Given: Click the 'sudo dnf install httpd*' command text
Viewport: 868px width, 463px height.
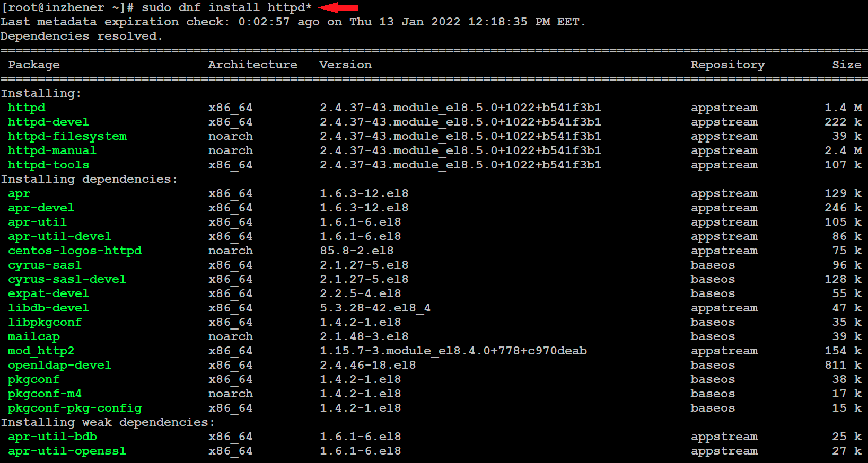Looking at the screenshot, I should click(226, 7).
